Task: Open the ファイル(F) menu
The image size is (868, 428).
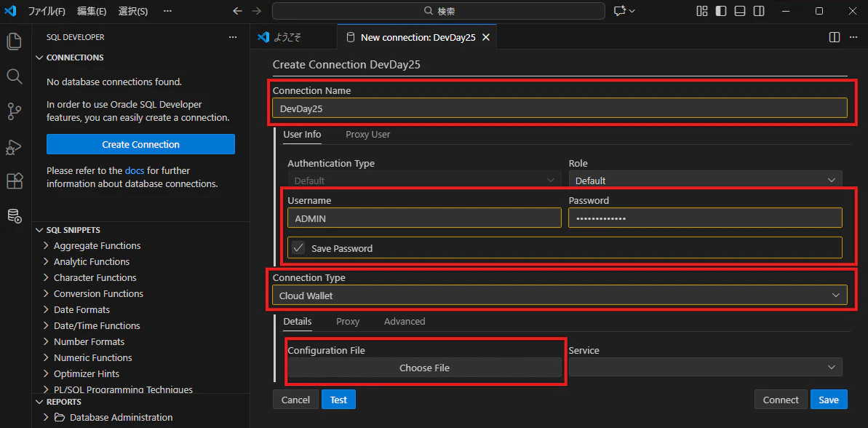Action: [x=47, y=11]
